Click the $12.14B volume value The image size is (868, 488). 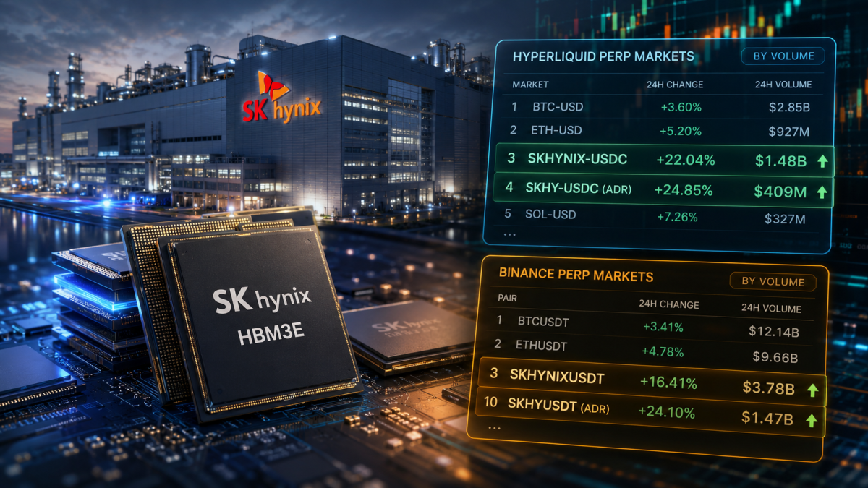point(773,333)
